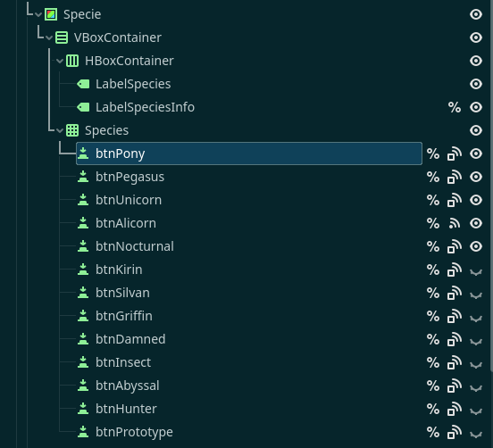
Task: Select the btnDamned tree node
Action: click(130, 339)
